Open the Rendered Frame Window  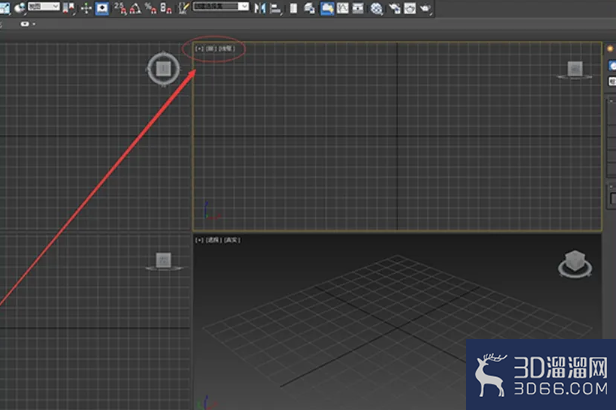[x=410, y=8]
